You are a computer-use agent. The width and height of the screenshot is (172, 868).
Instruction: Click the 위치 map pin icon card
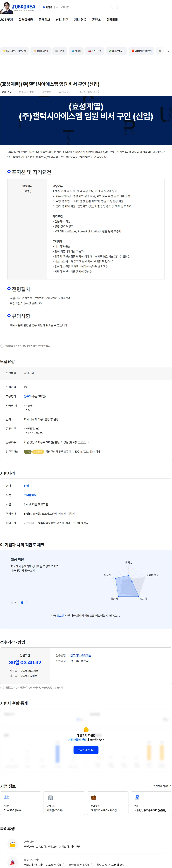coord(151,803)
